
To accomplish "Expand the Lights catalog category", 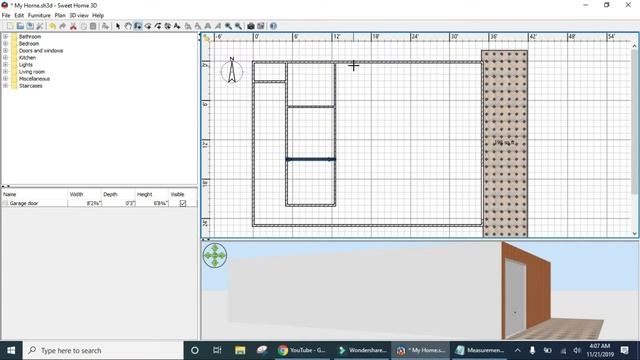I will point(5,64).
